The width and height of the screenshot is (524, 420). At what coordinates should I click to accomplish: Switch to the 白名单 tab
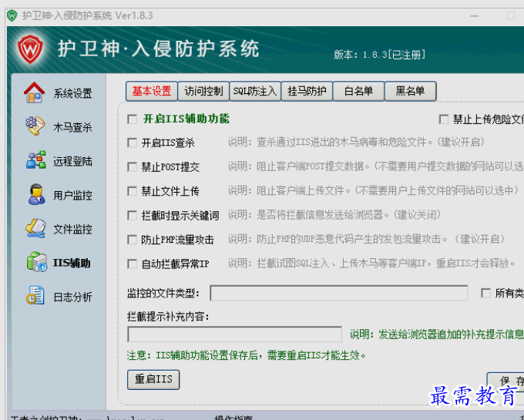coord(358,91)
